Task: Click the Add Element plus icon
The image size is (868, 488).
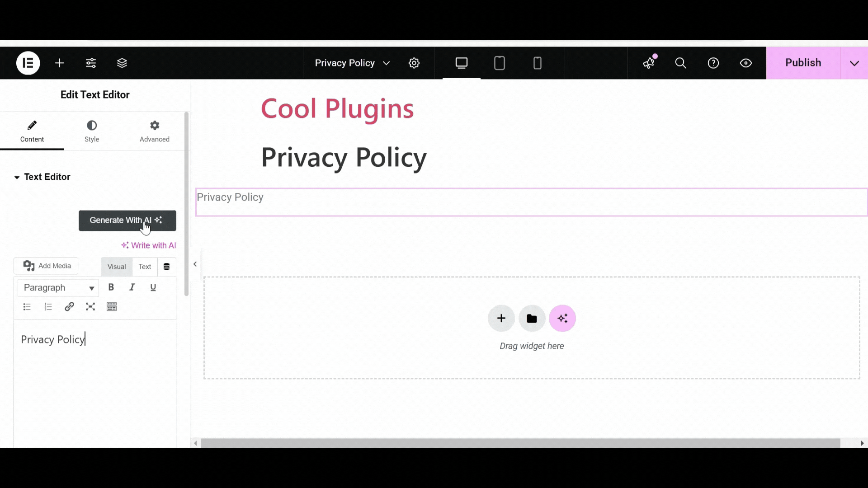Action: [60, 63]
